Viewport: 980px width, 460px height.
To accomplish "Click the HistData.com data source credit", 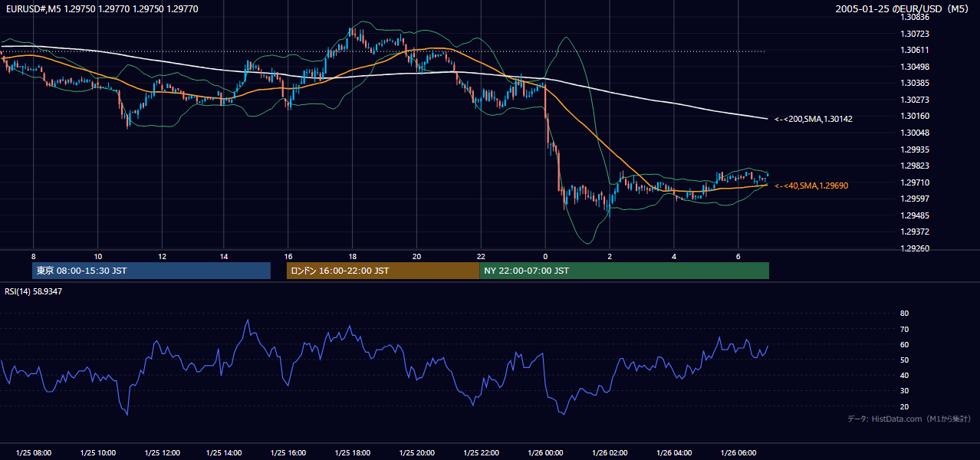I will point(909,419).
